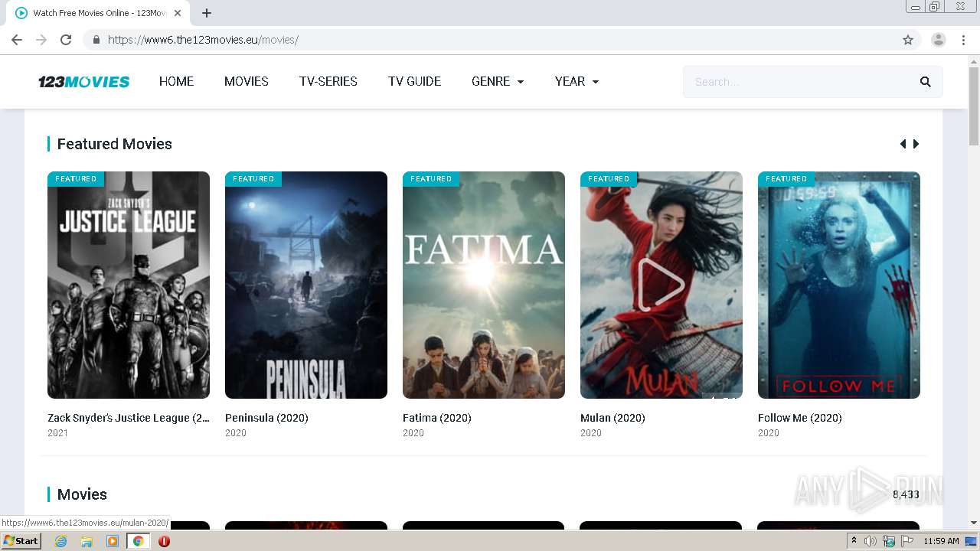Screen dimensions: 980x551
Task: Show previous featured movies with left arrow
Action: point(903,144)
